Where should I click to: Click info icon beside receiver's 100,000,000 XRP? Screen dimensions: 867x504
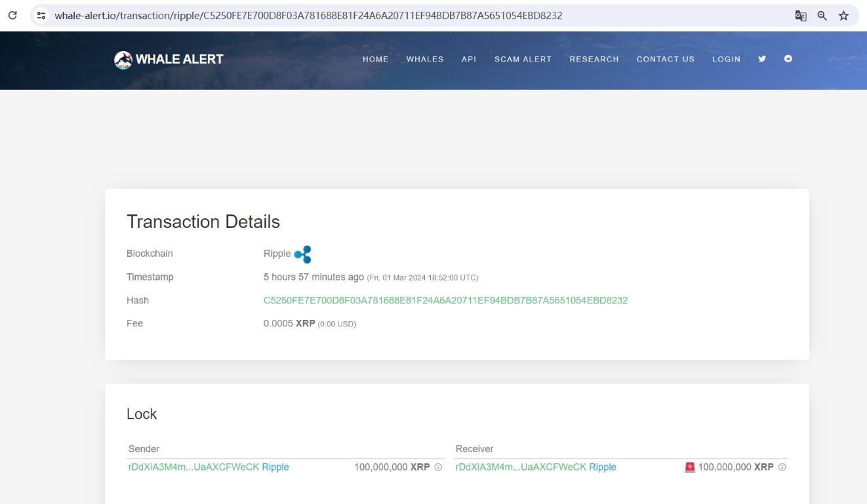click(x=782, y=467)
